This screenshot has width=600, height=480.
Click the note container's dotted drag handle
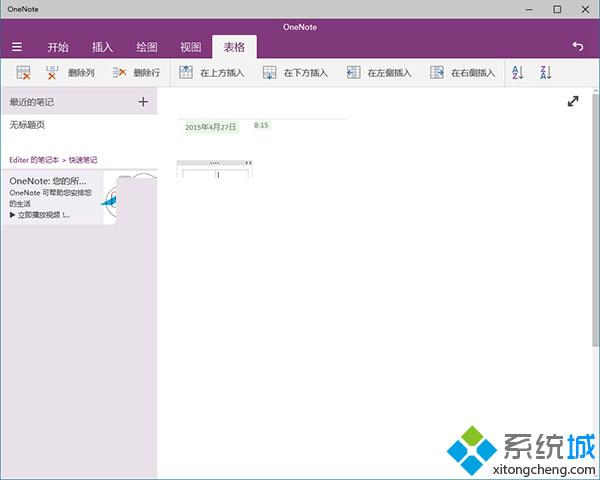215,163
